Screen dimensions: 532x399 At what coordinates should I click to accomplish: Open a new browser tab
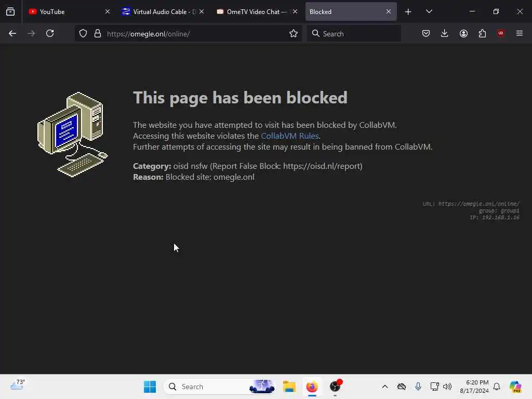tap(408, 12)
